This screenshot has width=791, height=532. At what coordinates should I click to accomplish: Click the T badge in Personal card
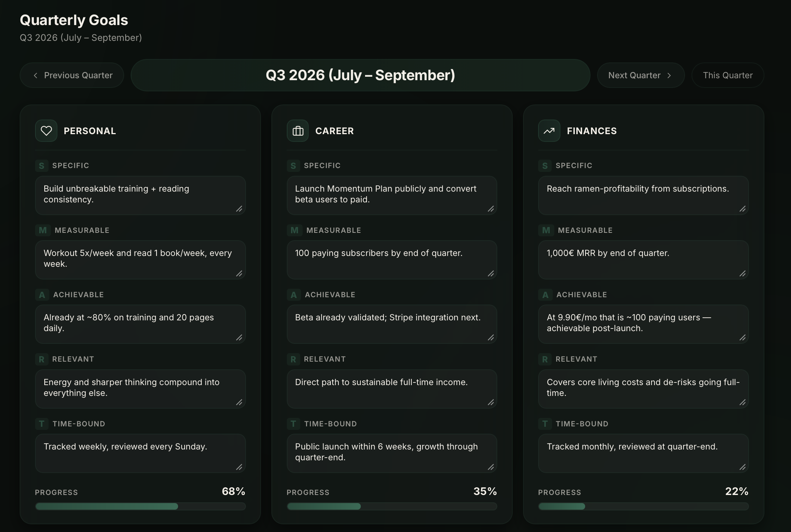point(42,424)
